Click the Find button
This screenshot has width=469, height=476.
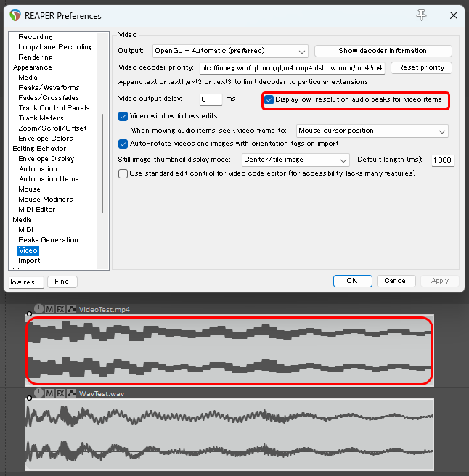point(62,282)
